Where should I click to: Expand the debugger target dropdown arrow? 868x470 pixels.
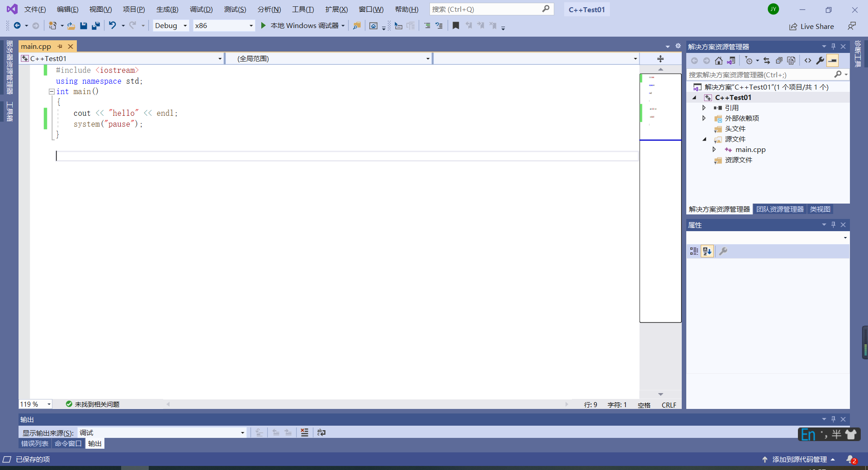tap(343, 26)
